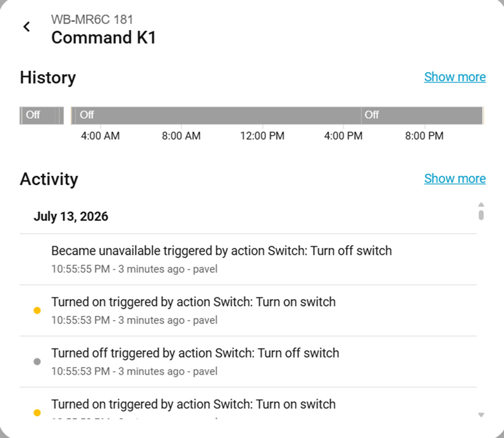Select Off segment near 4:00 PM
Image resolution: width=504 pixels, height=438 pixels.
click(x=422, y=116)
